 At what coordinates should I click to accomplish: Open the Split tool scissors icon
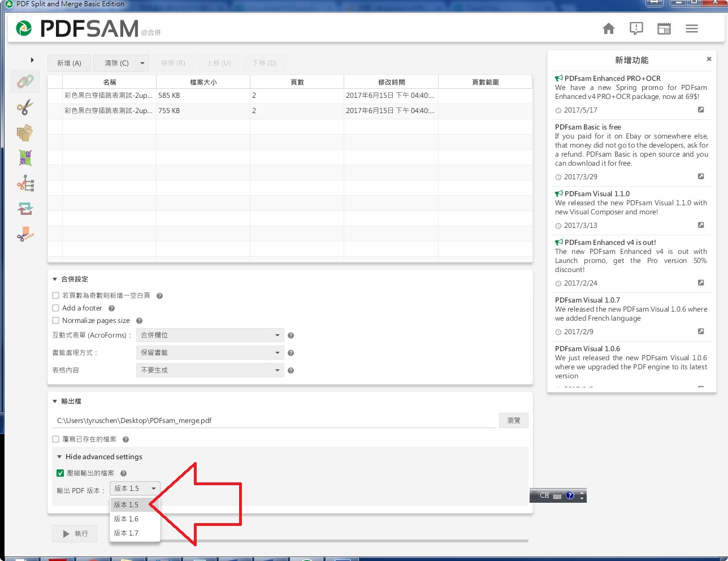(25, 107)
